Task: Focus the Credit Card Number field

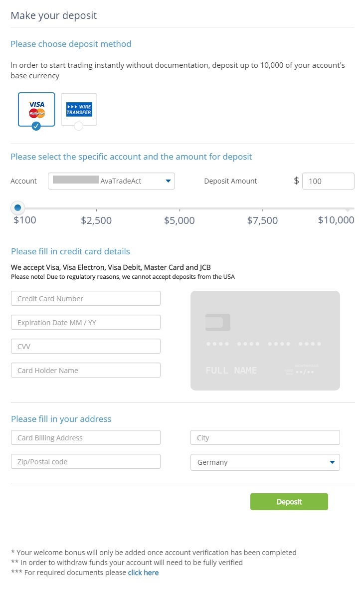Action: (86, 298)
